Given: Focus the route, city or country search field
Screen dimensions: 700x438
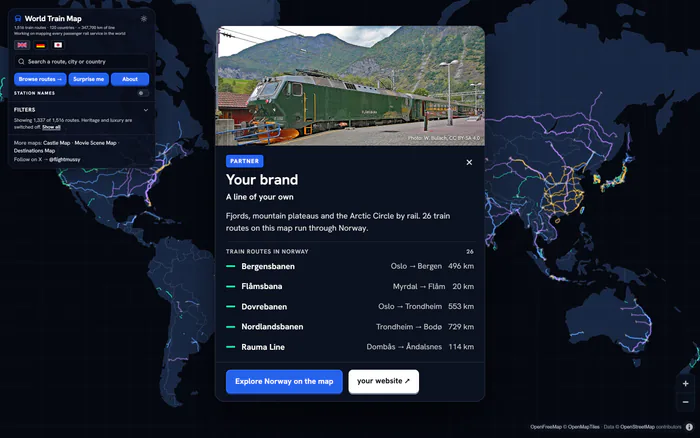Looking at the screenshot, I should click(81, 62).
